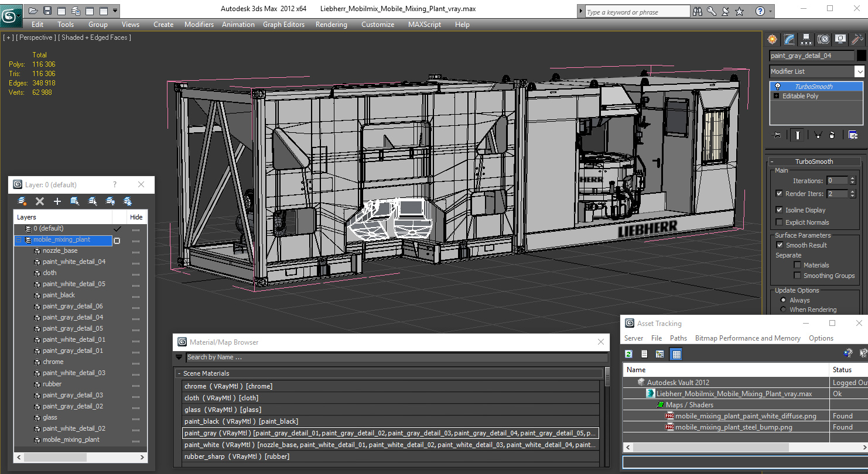Viewport: 868px width, 474px height.
Task: Click Delete Layer X icon in Layer dialog
Action: [x=40, y=201]
